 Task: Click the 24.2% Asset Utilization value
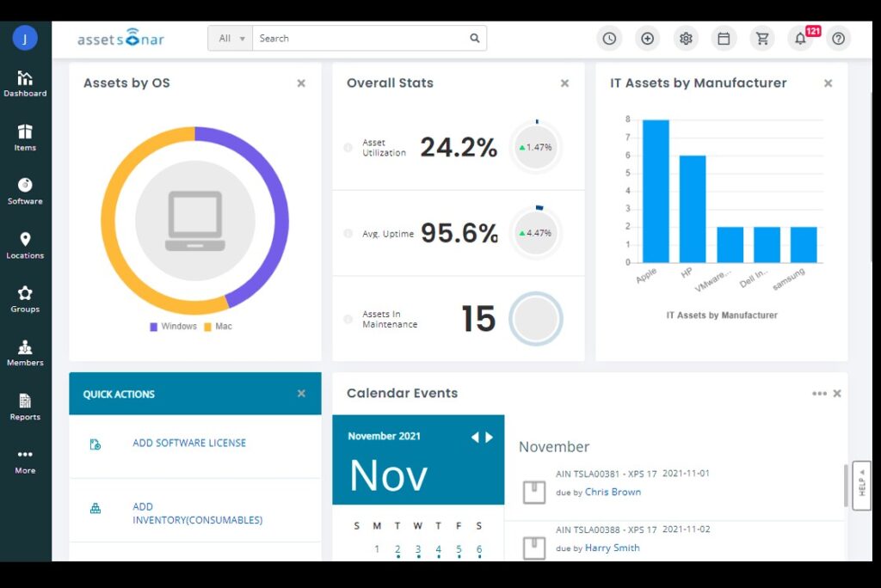[x=459, y=147]
